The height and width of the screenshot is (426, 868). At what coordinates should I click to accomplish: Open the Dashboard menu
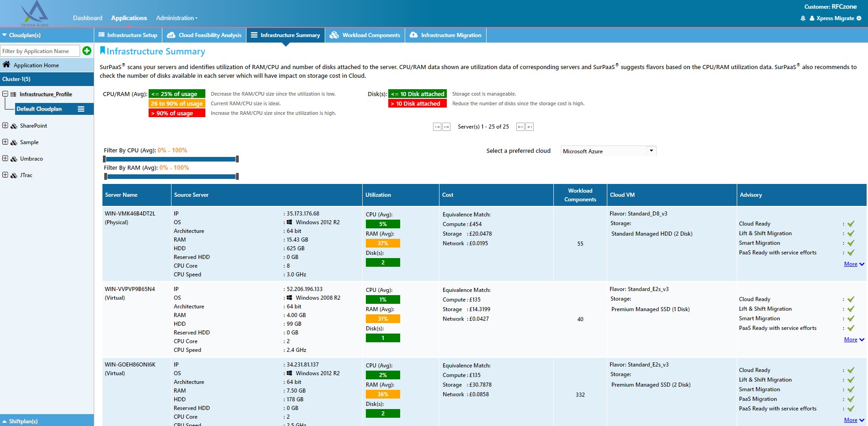[87, 18]
